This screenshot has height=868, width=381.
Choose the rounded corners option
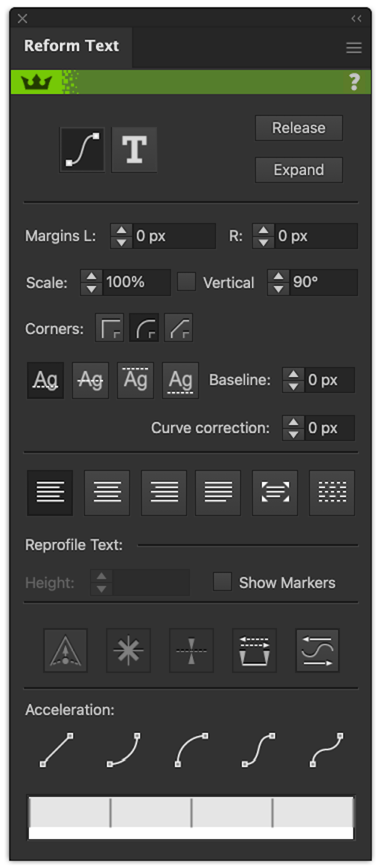[144, 328]
